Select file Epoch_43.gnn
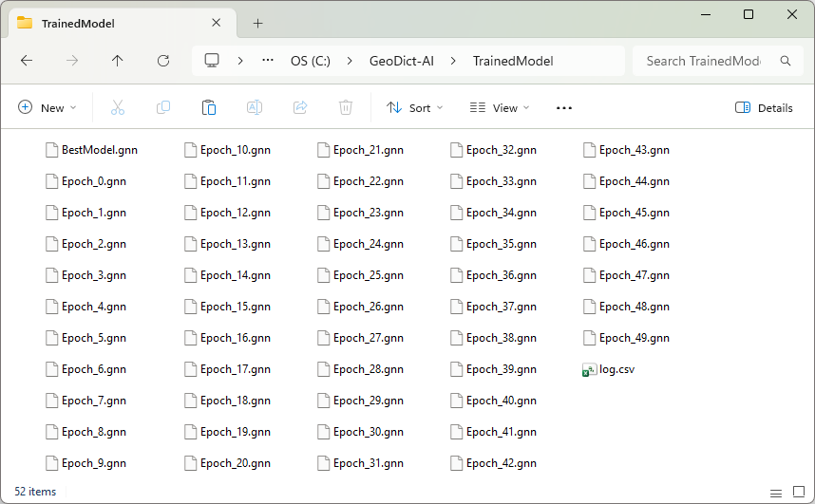This screenshot has height=504, width=815. [627, 150]
